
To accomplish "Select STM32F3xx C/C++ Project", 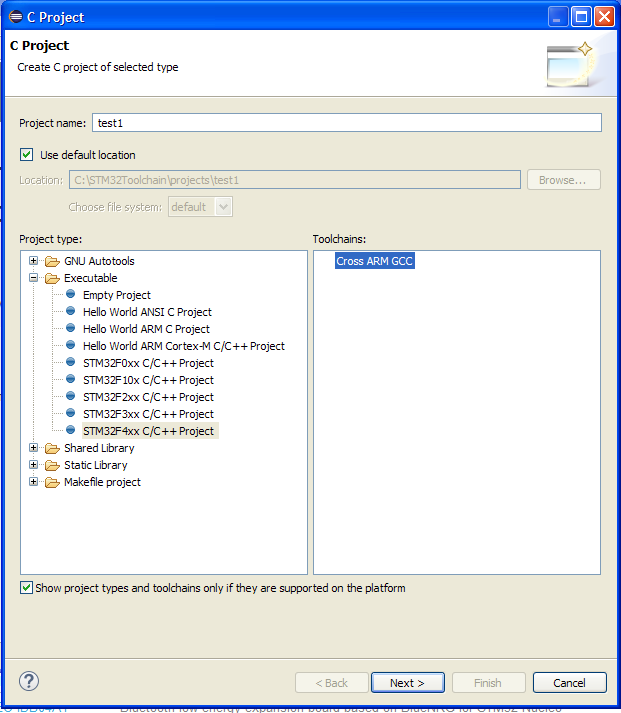I will tap(148, 414).
